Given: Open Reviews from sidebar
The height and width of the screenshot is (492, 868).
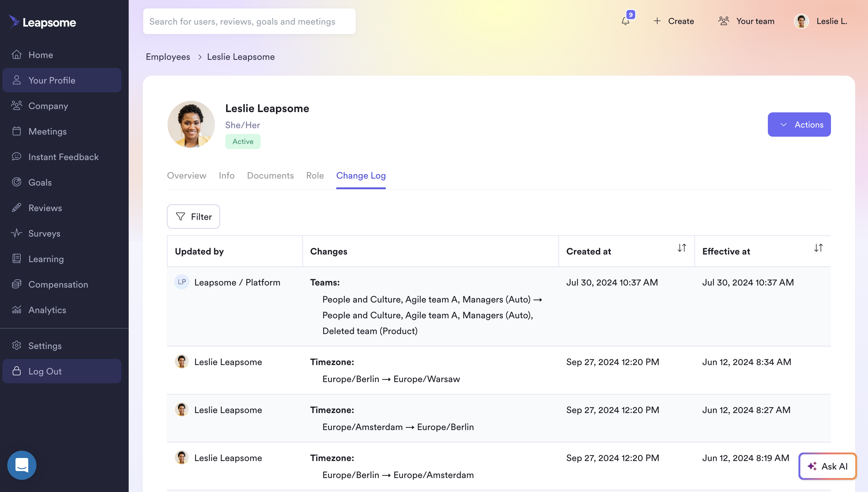Looking at the screenshot, I should 62,208.
